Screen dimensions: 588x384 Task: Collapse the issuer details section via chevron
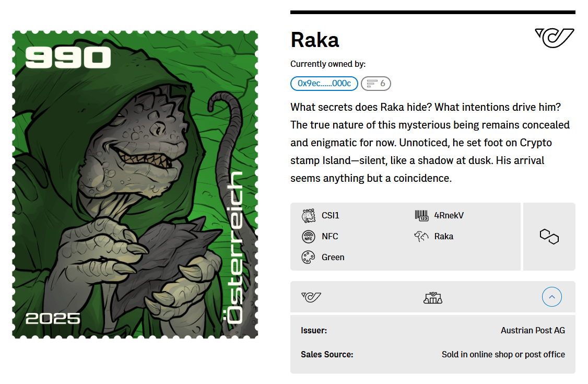coord(552,297)
